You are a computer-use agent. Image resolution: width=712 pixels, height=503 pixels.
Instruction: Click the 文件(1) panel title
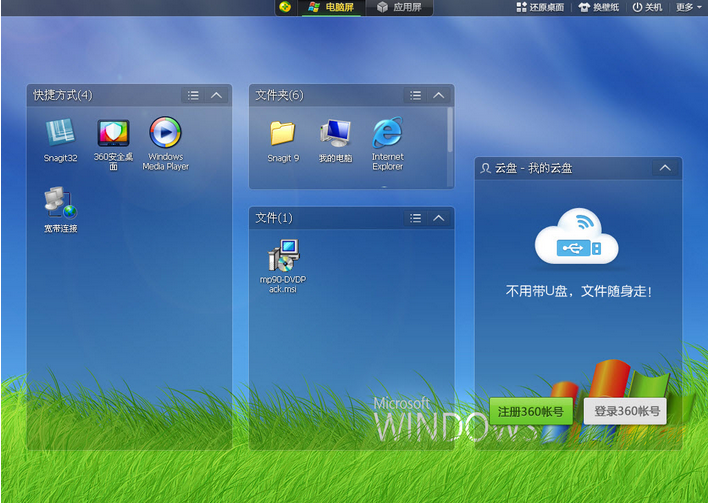click(274, 218)
